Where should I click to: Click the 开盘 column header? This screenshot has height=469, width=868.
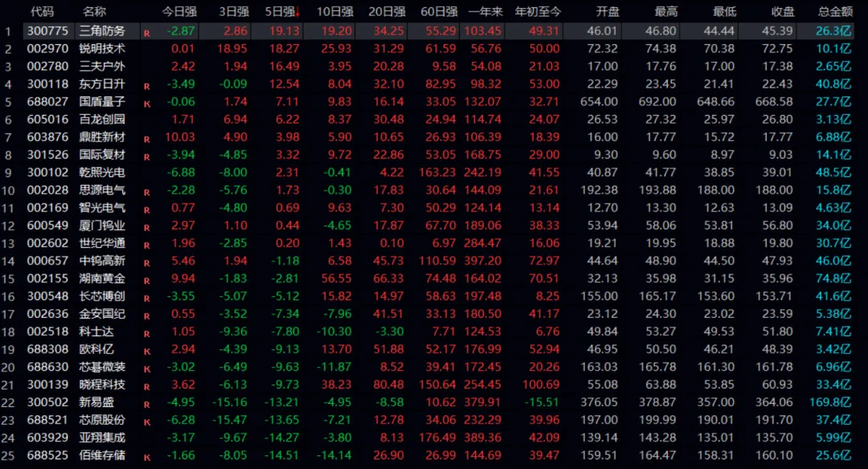pyautogui.click(x=608, y=11)
